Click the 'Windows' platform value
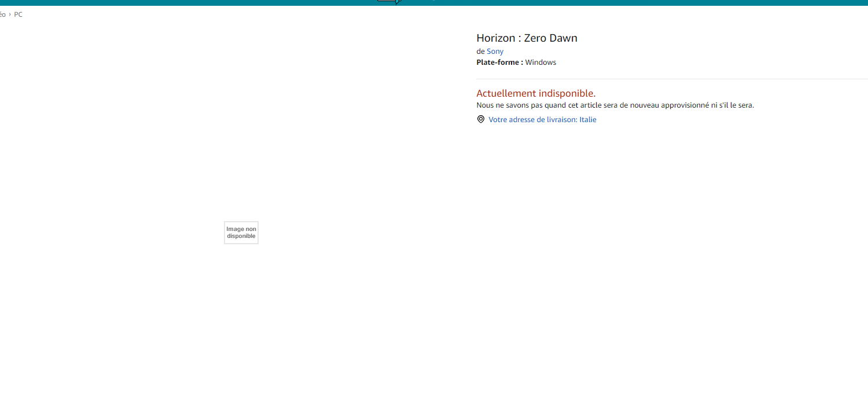The image size is (868, 393). [540, 63]
